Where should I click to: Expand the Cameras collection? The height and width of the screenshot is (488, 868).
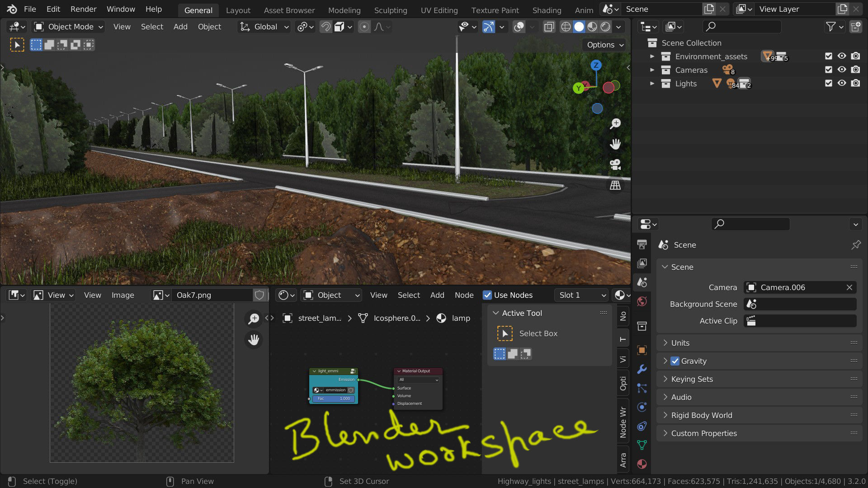(x=652, y=70)
